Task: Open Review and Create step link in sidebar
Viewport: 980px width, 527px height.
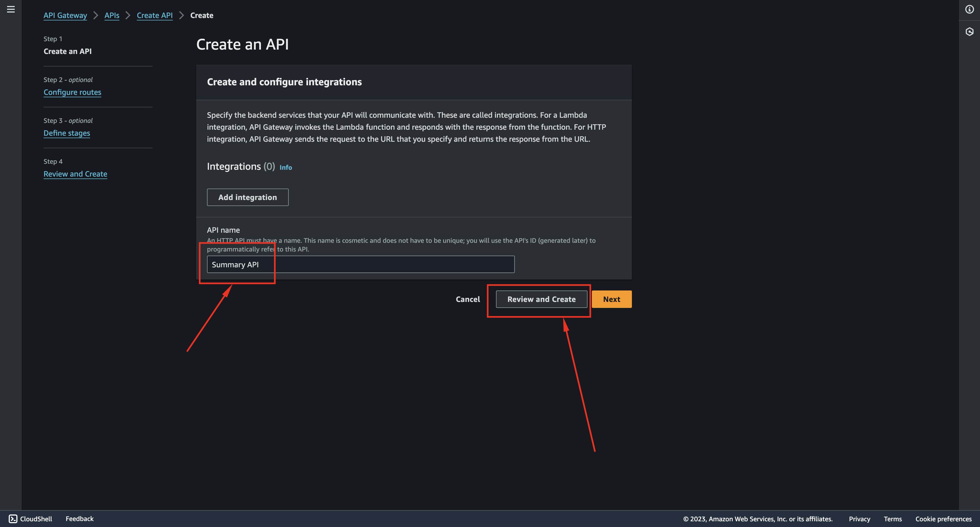Action: pyautogui.click(x=75, y=174)
